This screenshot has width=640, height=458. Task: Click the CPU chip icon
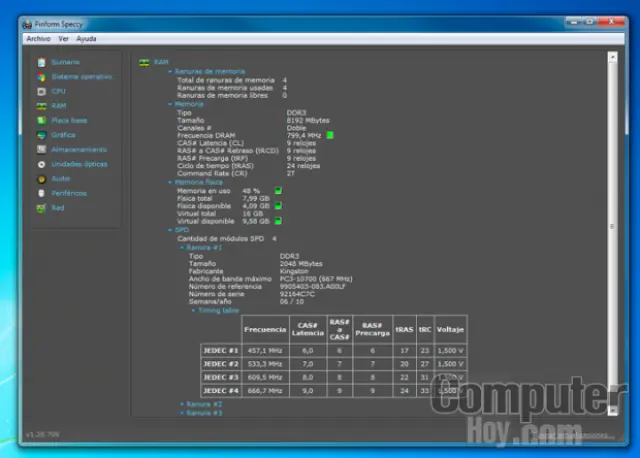click(x=41, y=91)
